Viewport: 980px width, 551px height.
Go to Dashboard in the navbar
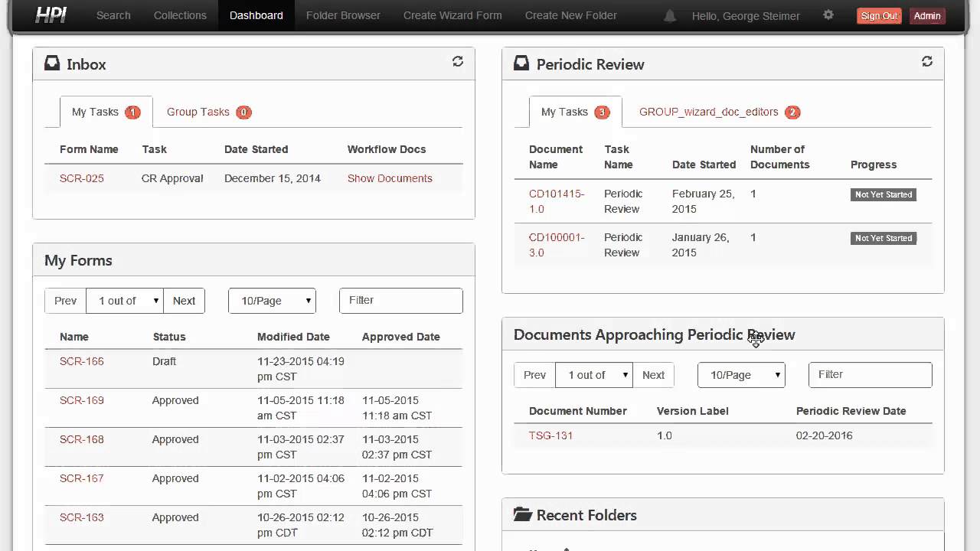pos(256,15)
